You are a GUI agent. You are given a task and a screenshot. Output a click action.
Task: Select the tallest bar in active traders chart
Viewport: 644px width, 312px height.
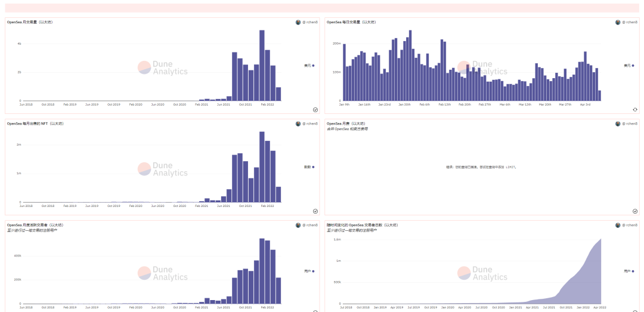[x=262, y=271]
